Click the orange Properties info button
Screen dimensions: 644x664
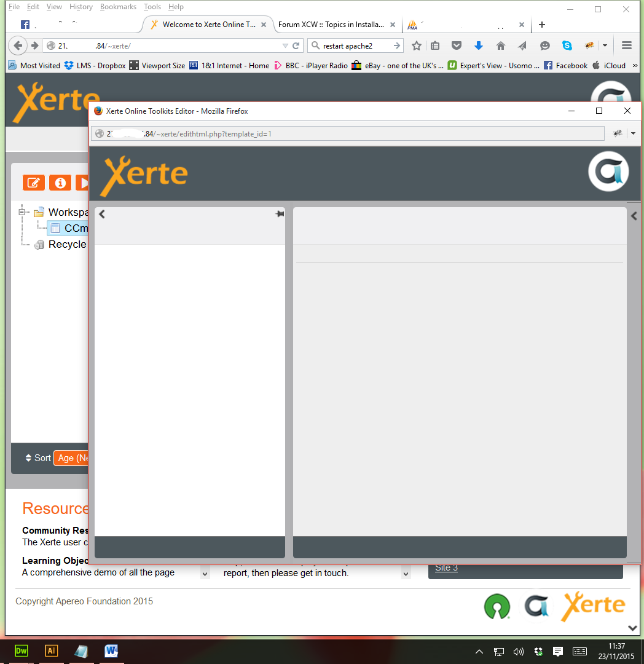click(60, 183)
